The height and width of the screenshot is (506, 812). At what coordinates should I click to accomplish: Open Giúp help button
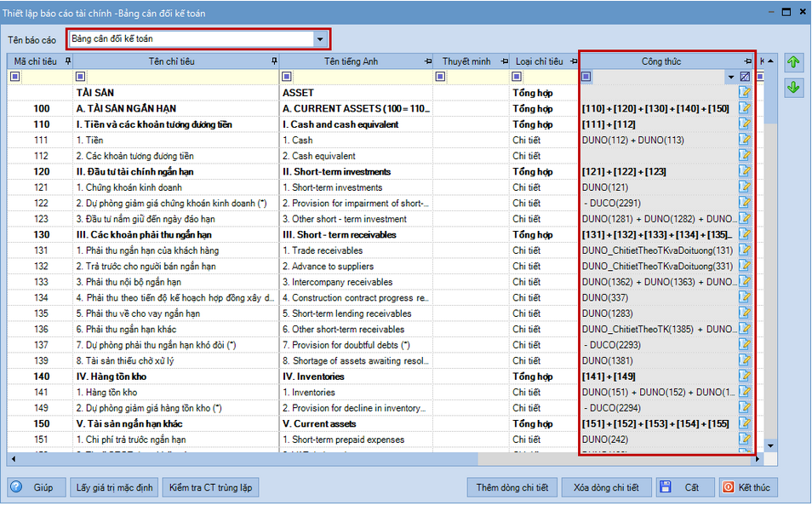37,487
